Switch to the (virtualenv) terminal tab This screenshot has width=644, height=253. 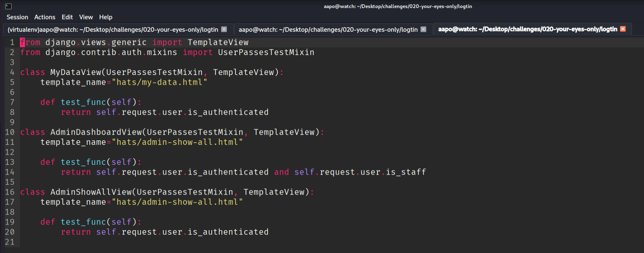113,29
